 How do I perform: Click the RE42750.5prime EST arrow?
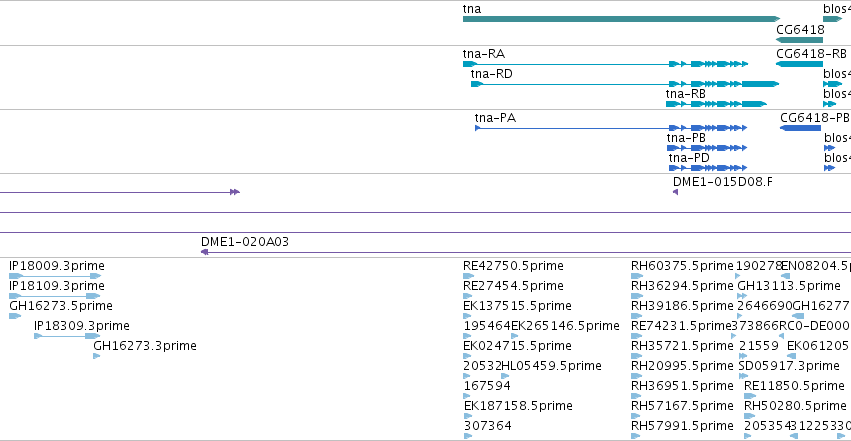point(468,276)
